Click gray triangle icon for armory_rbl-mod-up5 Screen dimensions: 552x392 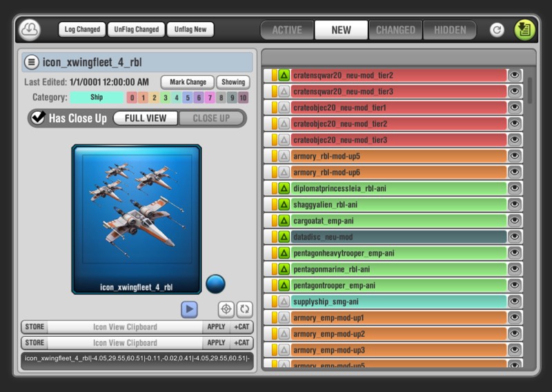[284, 156]
